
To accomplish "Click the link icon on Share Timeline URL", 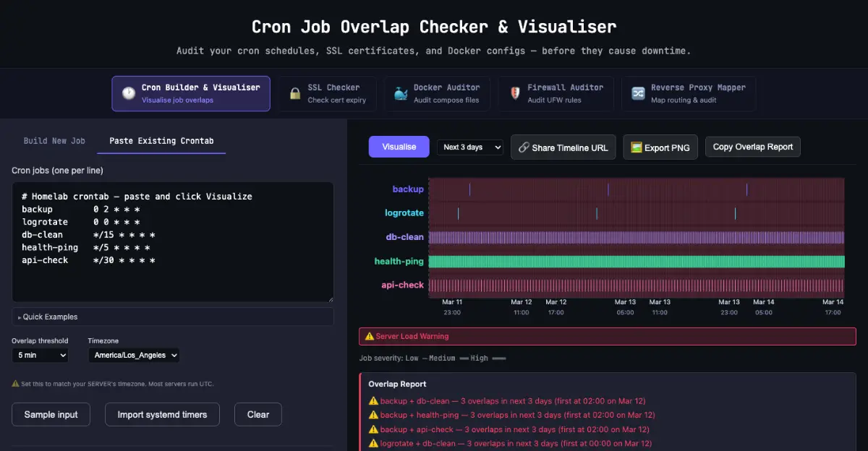I will [x=524, y=147].
